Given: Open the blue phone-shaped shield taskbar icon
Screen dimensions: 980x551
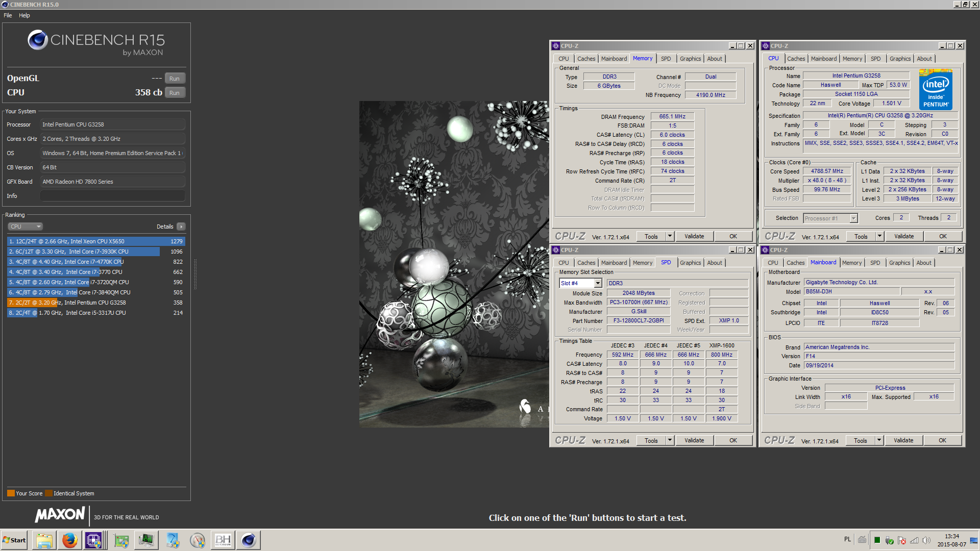Looking at the screenshot, I should (172, 540).
